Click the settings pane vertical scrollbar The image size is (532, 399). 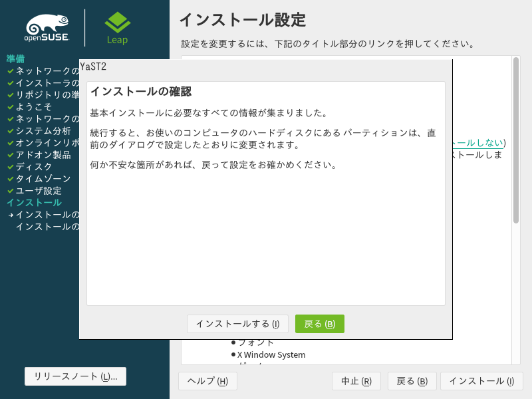516,140
